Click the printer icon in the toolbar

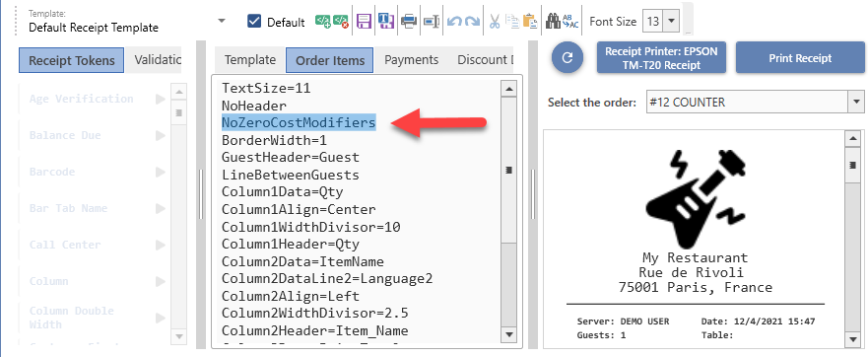409,22
